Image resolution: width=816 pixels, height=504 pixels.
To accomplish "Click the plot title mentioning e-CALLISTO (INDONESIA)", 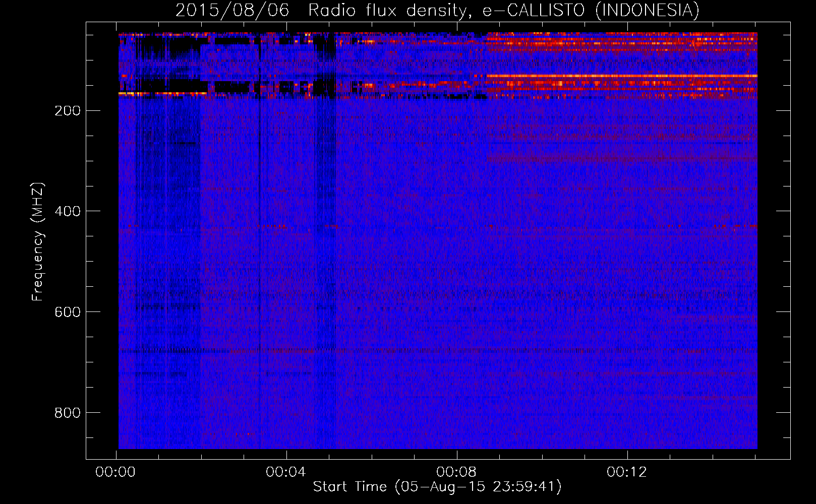I will pos(437,10).
